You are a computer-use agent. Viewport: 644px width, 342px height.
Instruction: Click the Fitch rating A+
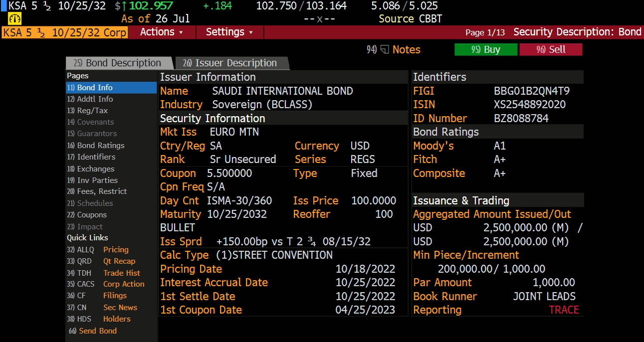(x=500, y=160)
